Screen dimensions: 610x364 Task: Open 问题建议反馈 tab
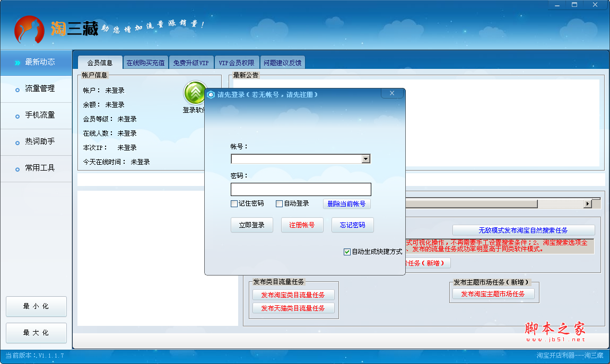click(282, 63)
